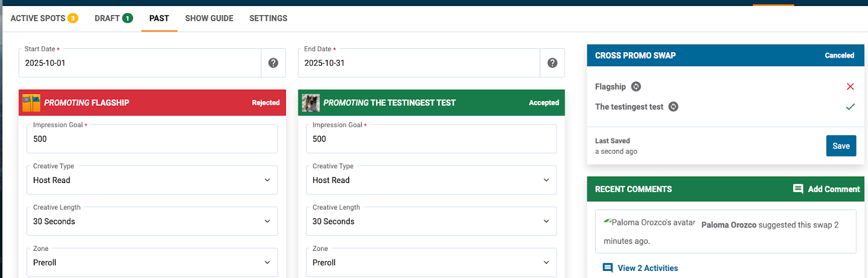Viewport: 868px width, 278px height.
Task: Click the red X rejected status icon
Action: [850, 86]
